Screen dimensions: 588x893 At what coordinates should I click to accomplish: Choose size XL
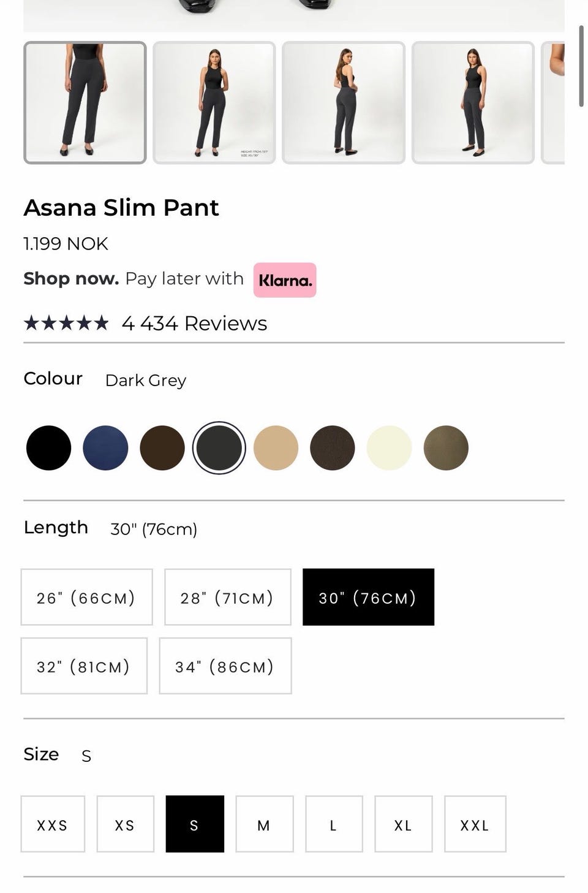[x=403, y=824]
